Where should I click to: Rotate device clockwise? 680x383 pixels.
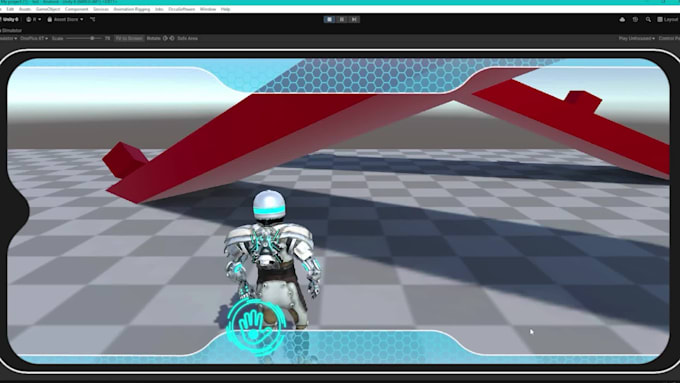(x=172, y=39)
